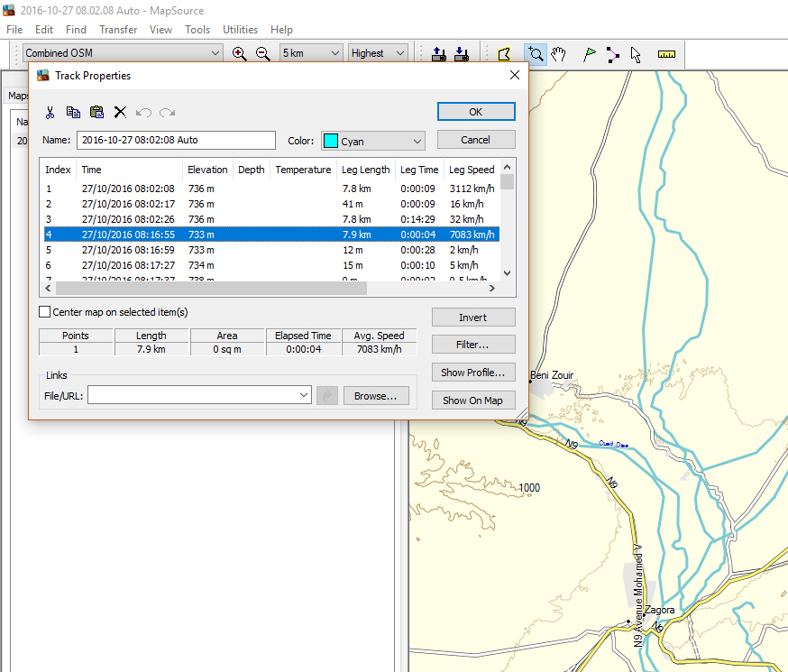This screenshot has height=672, width=788.
Task: Open the Cyan track color dropdown
Action: coord(373,142)
